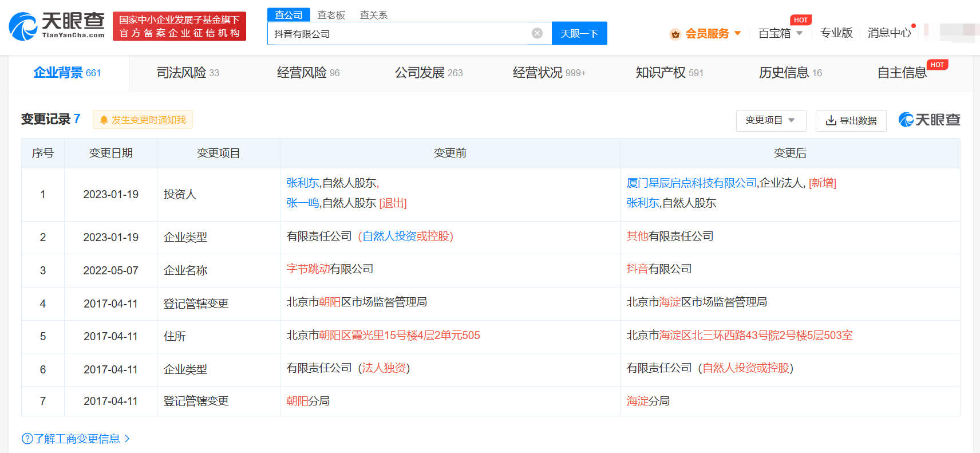Click the 变更项目 column header

[218, 153]
